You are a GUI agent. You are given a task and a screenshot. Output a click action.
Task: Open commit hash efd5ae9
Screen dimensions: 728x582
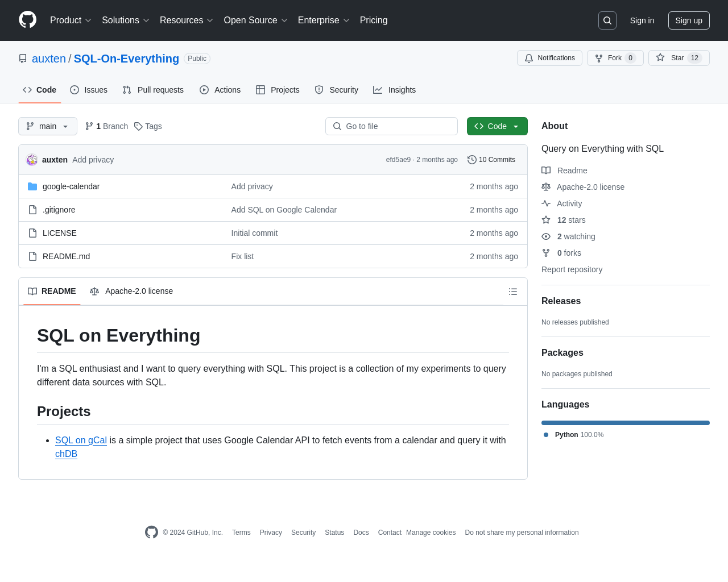398,160
